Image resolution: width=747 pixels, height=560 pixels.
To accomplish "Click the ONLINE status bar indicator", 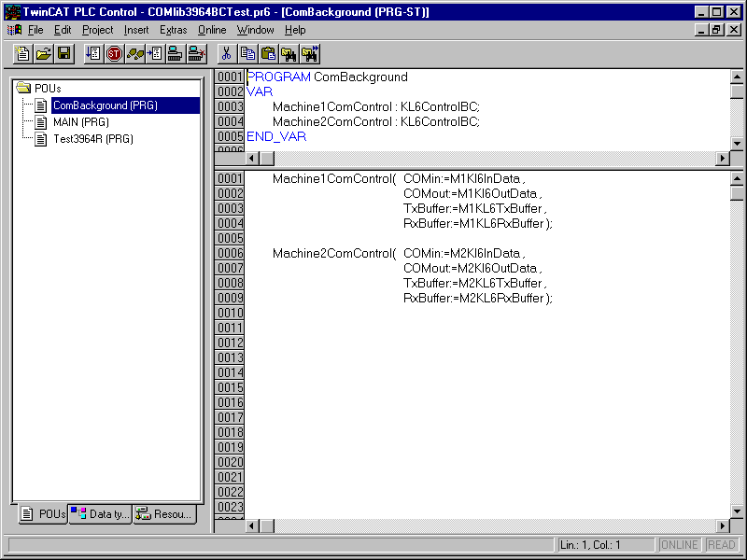I will point(680,545).
